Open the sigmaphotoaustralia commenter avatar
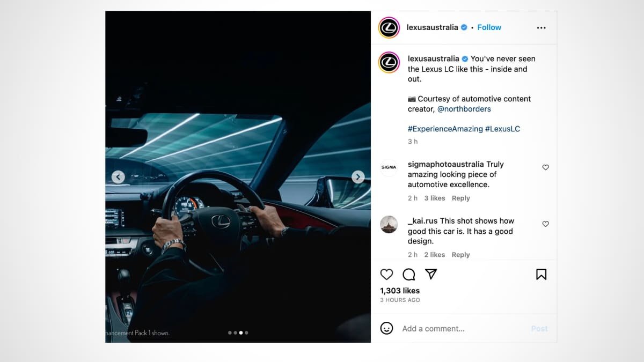Viewport: 644px width, 362px height. point(389,167)
